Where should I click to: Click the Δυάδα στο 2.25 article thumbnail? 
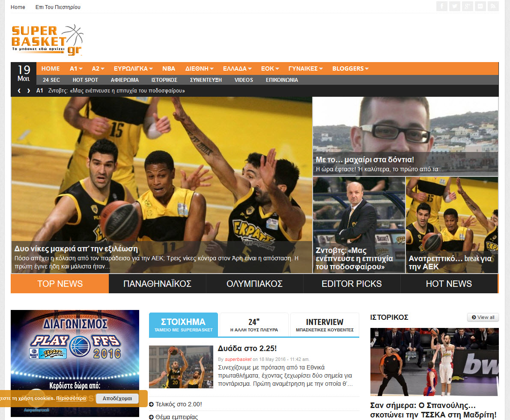tap(181, 366)
